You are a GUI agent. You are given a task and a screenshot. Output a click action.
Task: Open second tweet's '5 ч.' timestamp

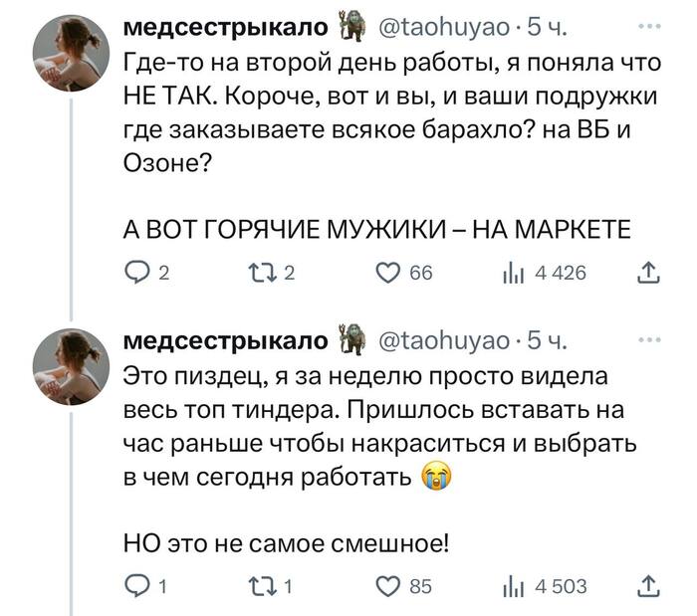pos(545,342)
